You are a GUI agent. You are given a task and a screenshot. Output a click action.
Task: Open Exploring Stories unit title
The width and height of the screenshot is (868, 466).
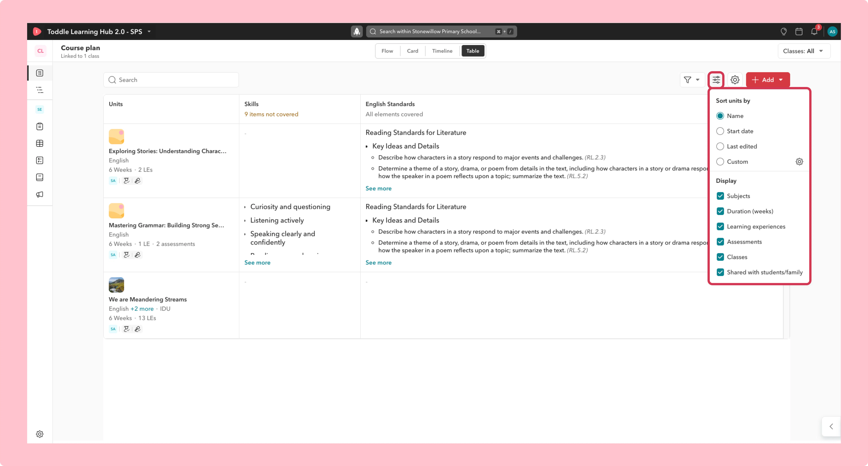pos(167,151)
